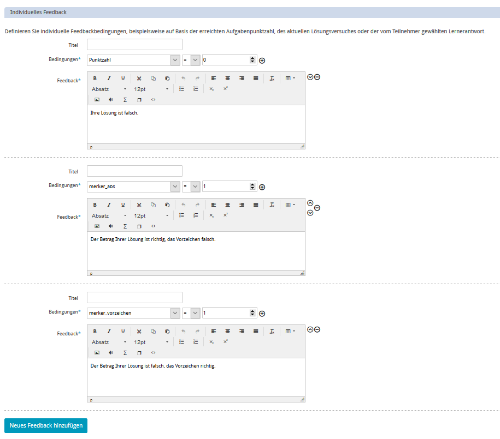Cut selection in the Punktzahl feedback editor
Screen dimensions: 500x439
[139, 78]
